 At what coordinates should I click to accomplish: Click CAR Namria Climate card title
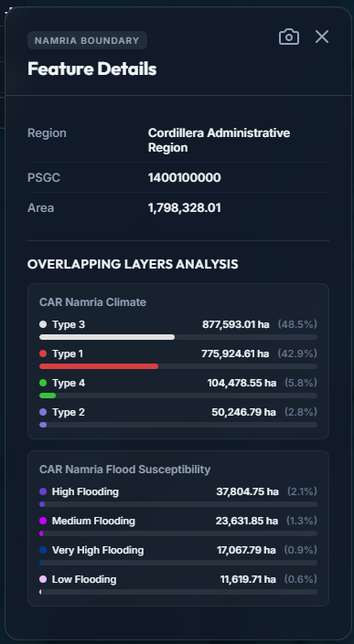(93, 302)
